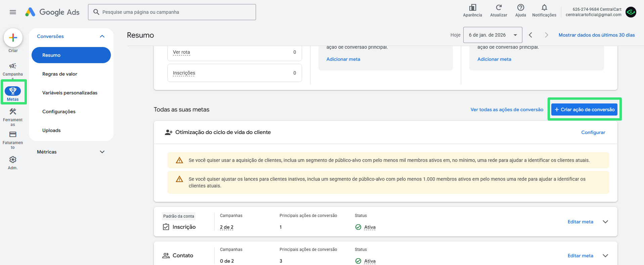
Task: Click '2 de 2' campaigns for Inscrição
Action: coord(226,227)
